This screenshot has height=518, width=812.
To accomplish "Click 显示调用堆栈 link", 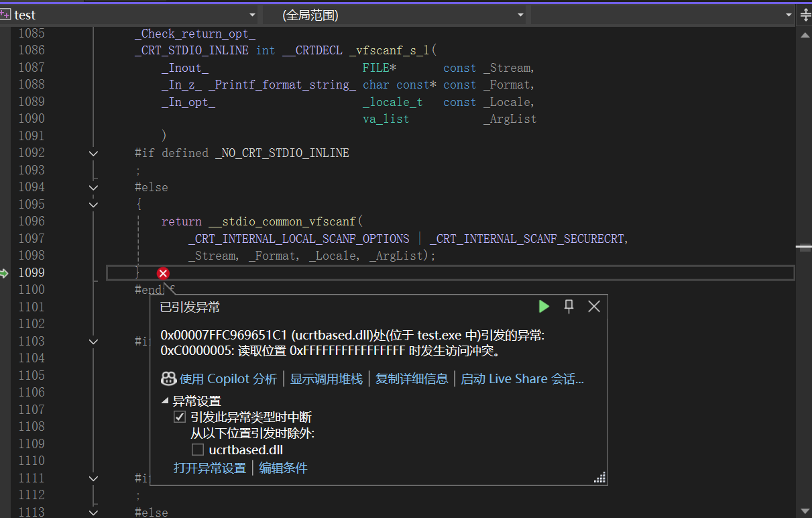I will tap(327, 379).
